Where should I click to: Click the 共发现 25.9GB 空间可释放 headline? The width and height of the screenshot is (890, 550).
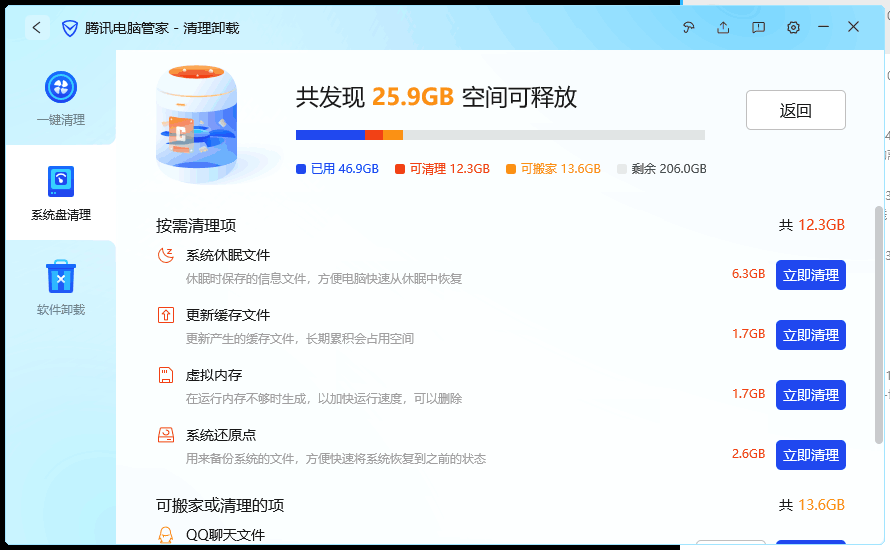(436, 98)
